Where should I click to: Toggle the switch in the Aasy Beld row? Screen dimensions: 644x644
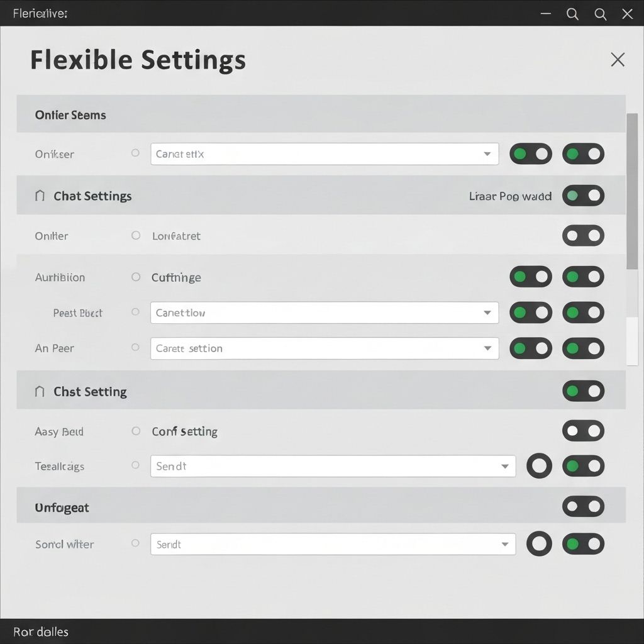click(583, 431)
